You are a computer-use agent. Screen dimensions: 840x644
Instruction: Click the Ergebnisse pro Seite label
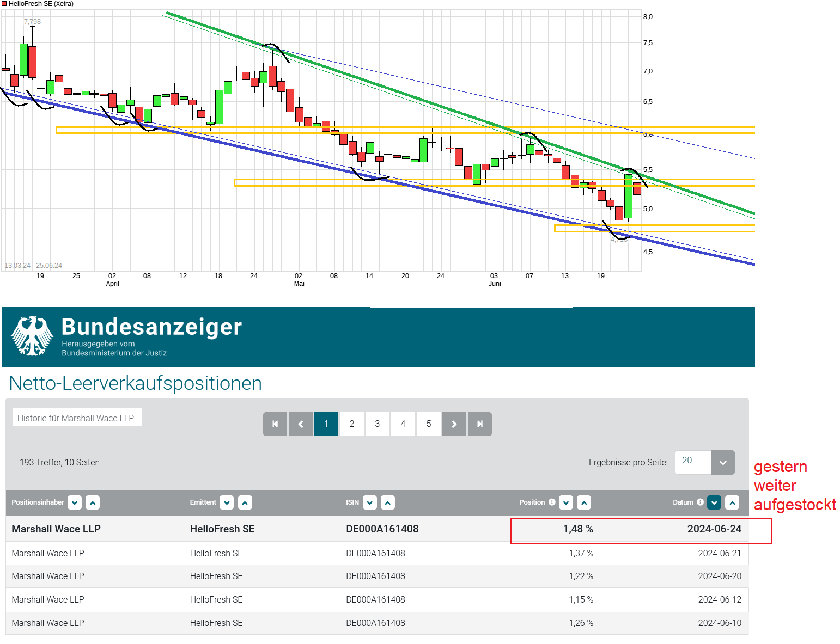[628, 462]
